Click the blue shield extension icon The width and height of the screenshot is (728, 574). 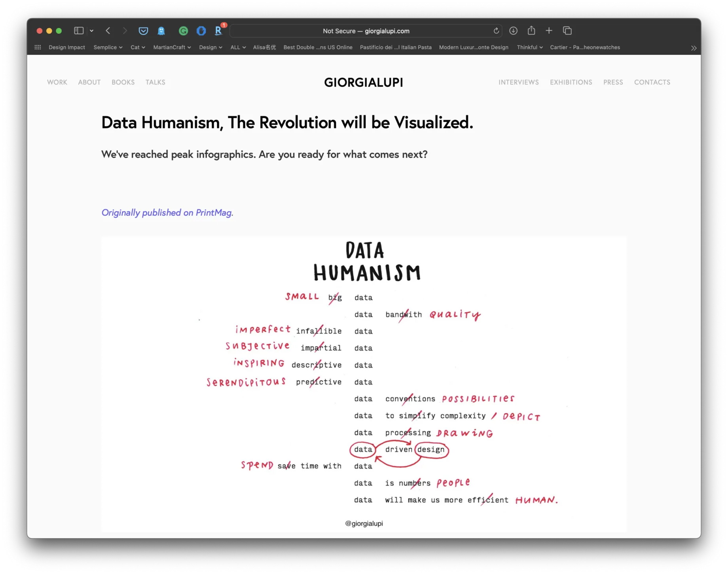tap(201, 30)
